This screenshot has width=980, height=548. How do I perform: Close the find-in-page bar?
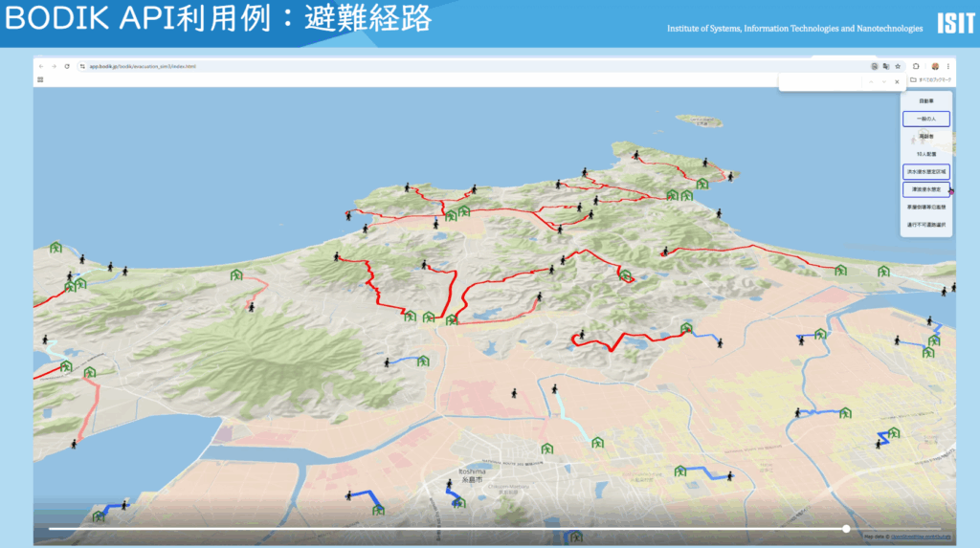(x=897, y=82)
